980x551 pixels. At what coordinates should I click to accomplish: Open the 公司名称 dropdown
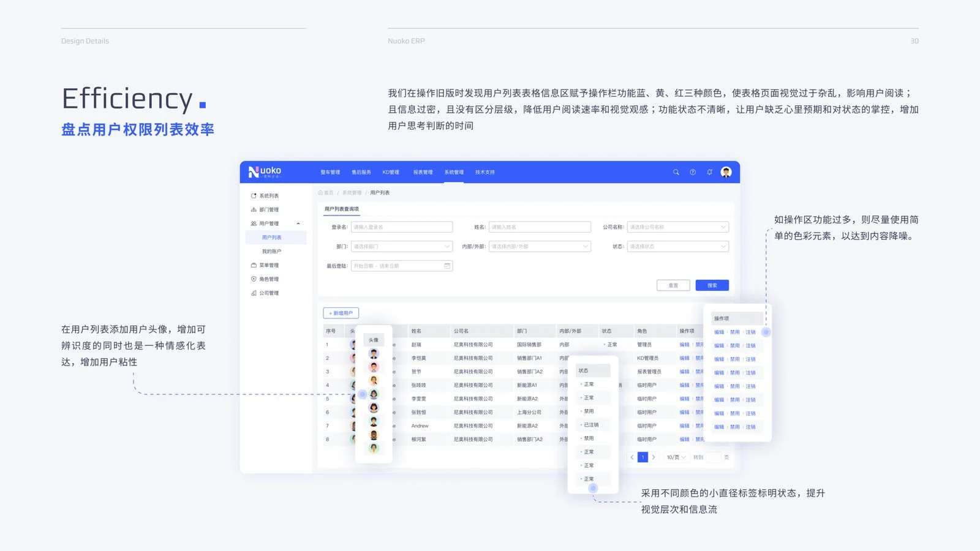(x=678, y=227)
